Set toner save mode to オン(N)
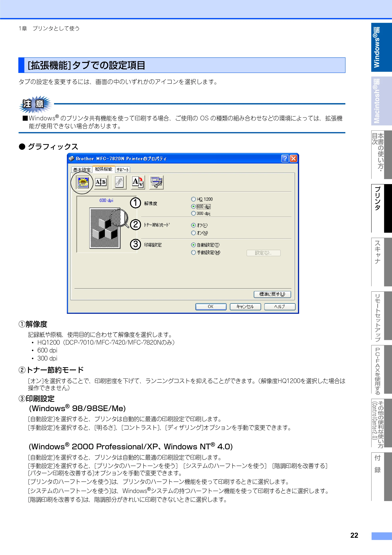 pos(199,233)
